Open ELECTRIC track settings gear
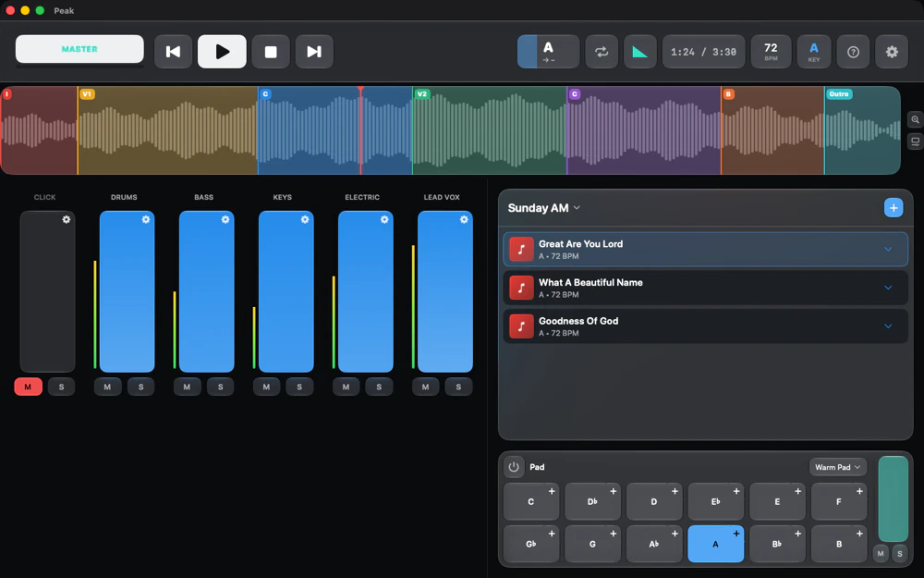This screenshot has width=924, height=578. pos(384,219)
